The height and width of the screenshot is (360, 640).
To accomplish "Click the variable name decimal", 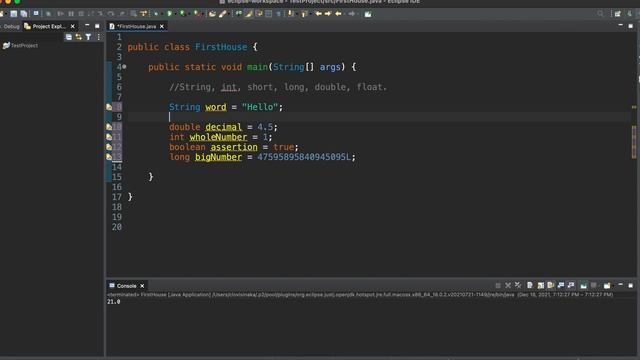I will [x=223, y=127].
